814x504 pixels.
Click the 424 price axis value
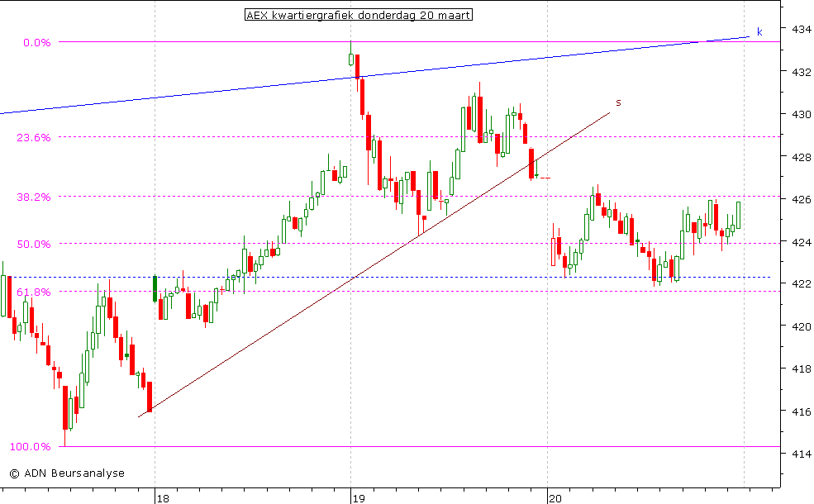pos(801,242)
